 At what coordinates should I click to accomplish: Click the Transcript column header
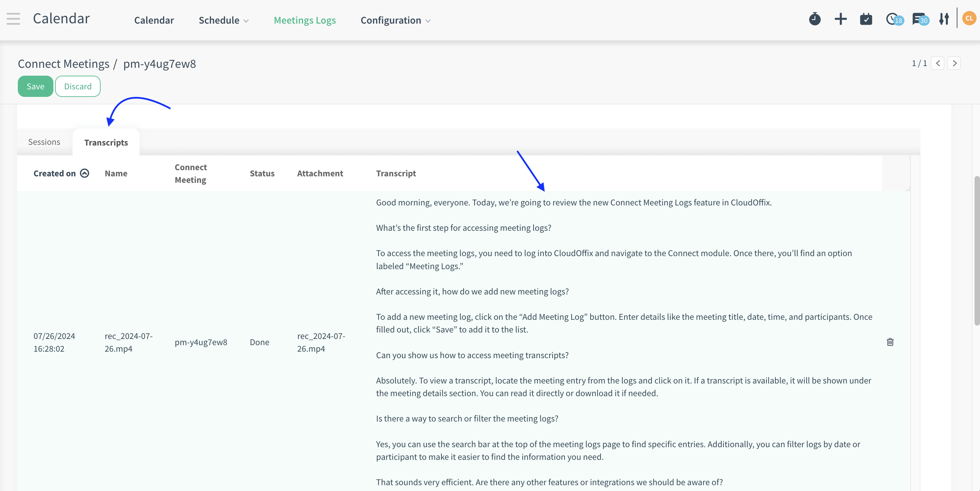(x=396, y=173)
